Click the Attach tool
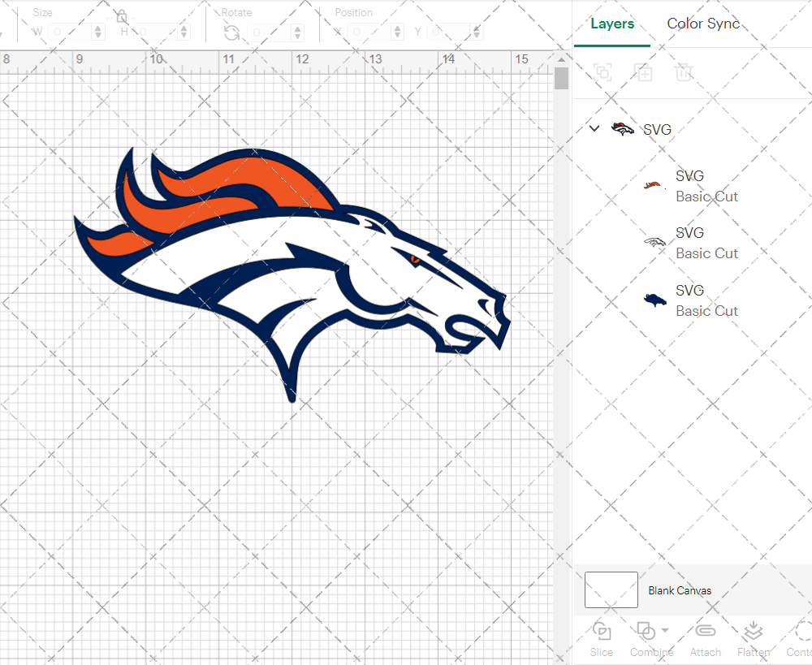The height and width of the screenshot is (665, 812). (x=706, y=639)
